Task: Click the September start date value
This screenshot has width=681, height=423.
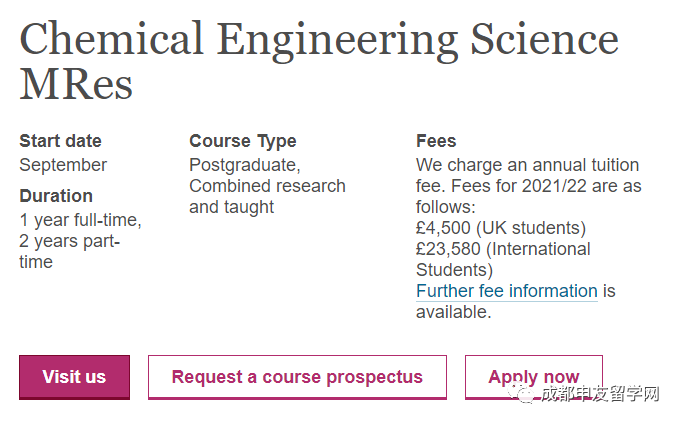Action: 63,165
